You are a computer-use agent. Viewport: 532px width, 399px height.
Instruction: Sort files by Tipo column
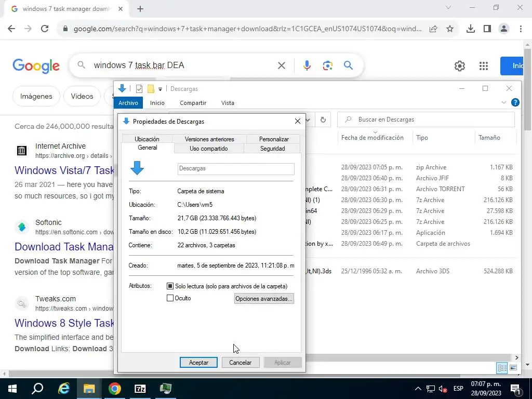[422, 137]
